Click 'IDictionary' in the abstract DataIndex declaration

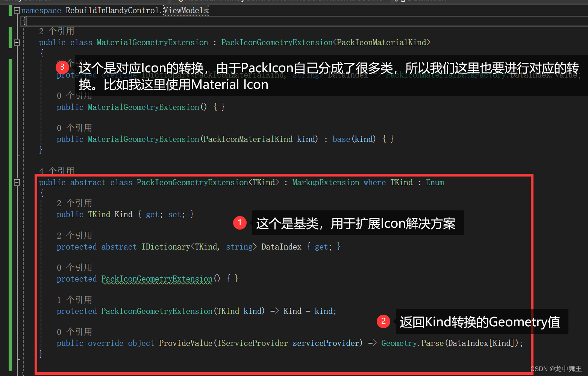(166, 247)
